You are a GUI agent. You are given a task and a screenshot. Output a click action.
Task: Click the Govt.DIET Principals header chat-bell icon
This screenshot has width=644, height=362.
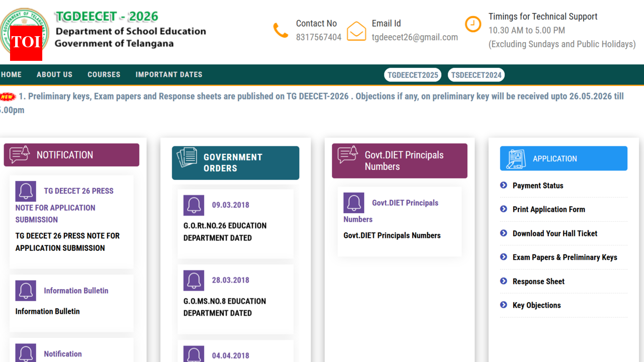click(348, 155)
